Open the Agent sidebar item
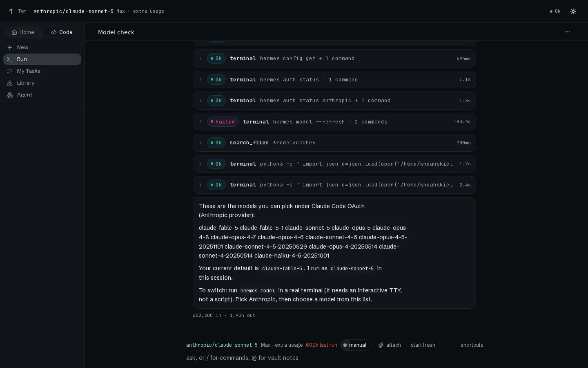 tap(42, 95)
